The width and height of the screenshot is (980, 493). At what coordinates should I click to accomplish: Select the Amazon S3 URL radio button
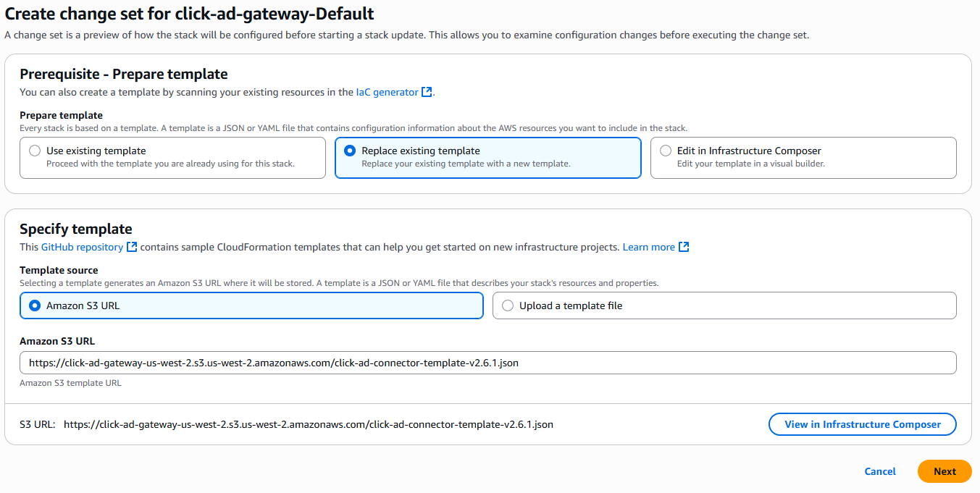tap(35, 306)
